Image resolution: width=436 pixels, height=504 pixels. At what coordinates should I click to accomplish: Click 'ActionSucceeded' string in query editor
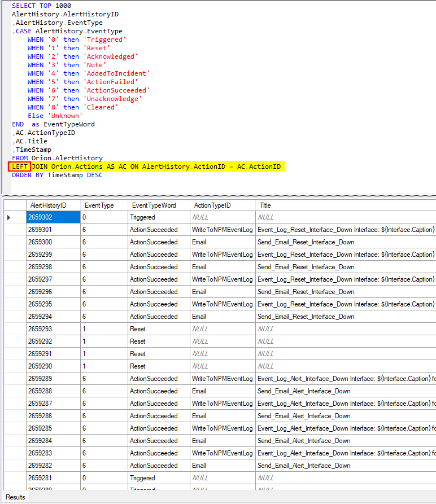click(x=117, y=90)
